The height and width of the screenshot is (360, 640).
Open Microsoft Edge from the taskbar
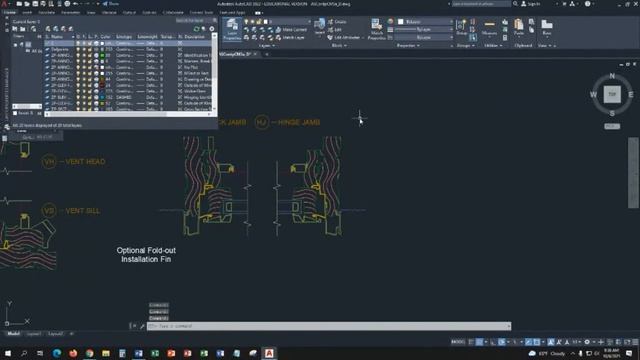pos(57,353)
